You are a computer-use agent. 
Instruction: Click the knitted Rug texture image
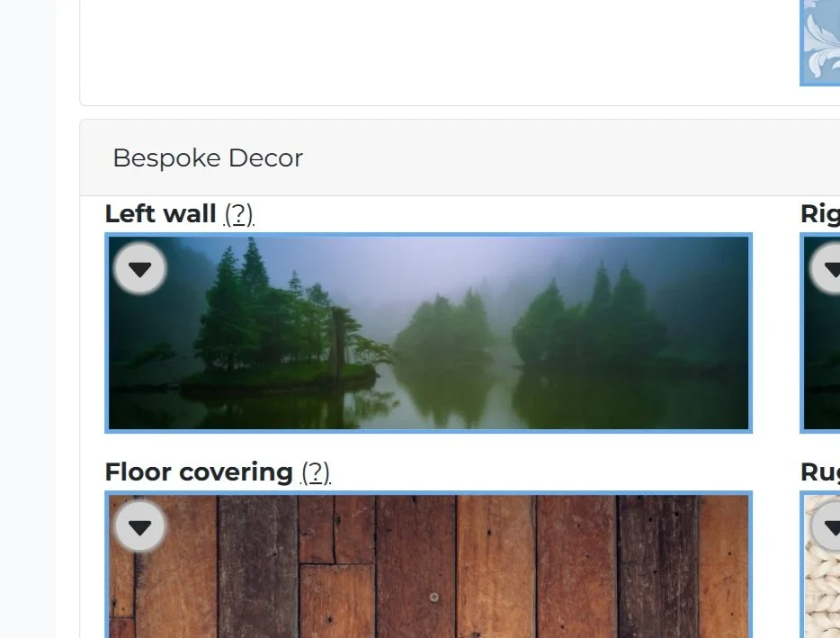820,564
